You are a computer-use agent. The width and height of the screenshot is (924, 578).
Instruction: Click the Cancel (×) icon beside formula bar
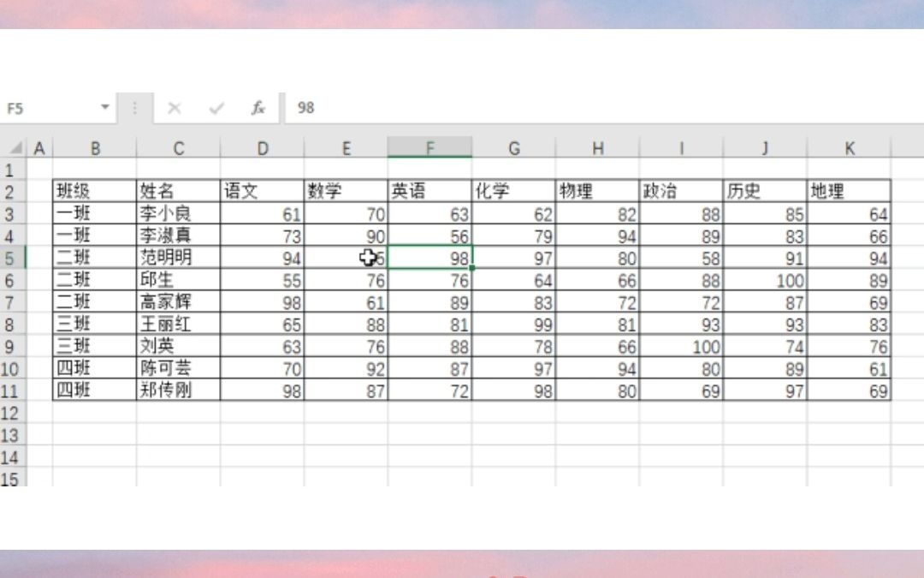coord(175,108)
